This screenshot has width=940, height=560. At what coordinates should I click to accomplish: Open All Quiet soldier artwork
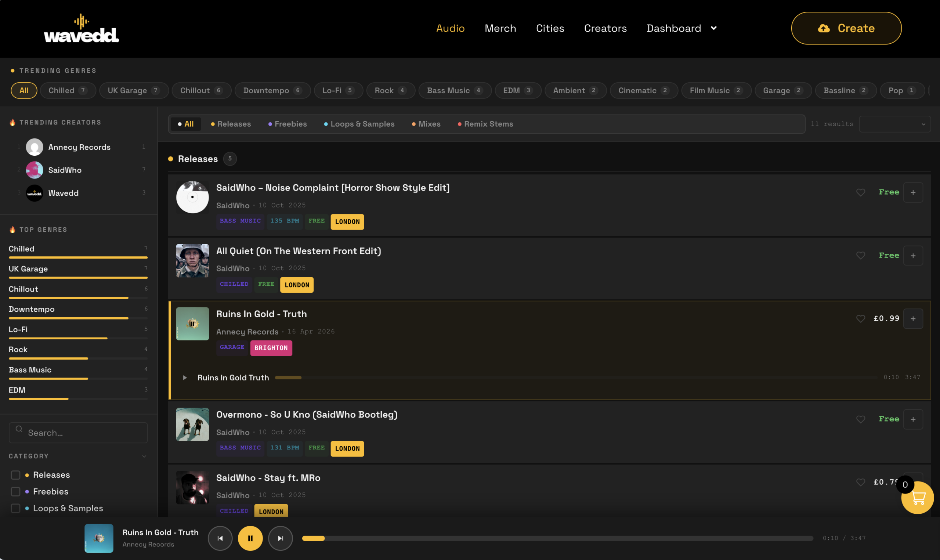coord(192,260)
